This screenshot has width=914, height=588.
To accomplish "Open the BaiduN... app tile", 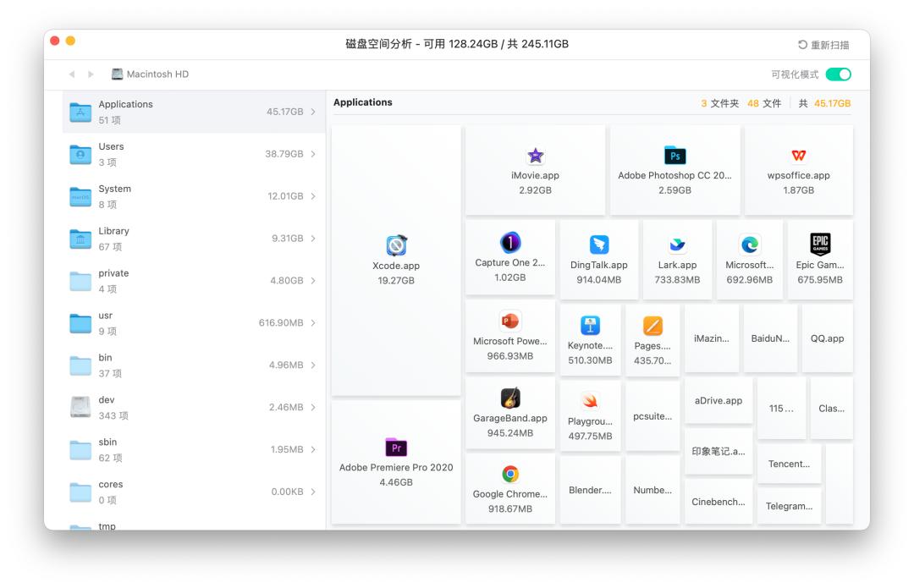I will [770, 338].
